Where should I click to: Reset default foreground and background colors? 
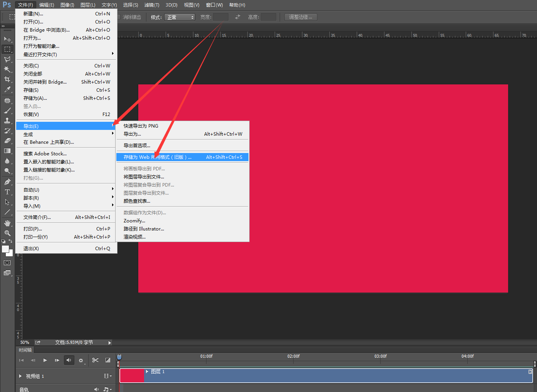pos(3,241)
